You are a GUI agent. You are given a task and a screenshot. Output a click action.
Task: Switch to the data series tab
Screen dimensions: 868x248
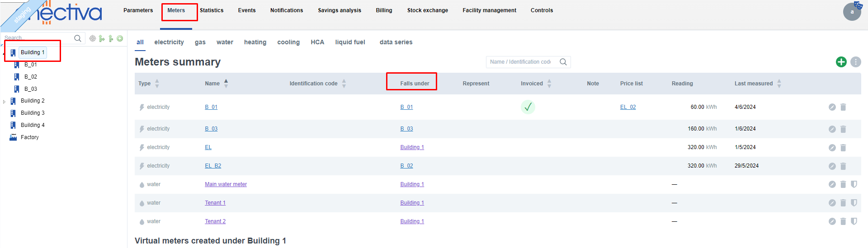pyautogui.click(x=396, y=42)
